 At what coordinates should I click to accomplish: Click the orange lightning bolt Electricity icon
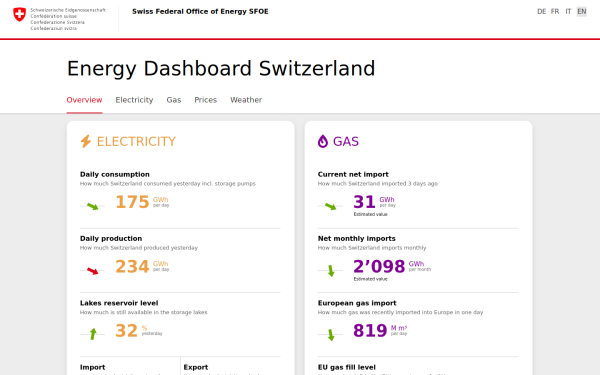[86, 141]
